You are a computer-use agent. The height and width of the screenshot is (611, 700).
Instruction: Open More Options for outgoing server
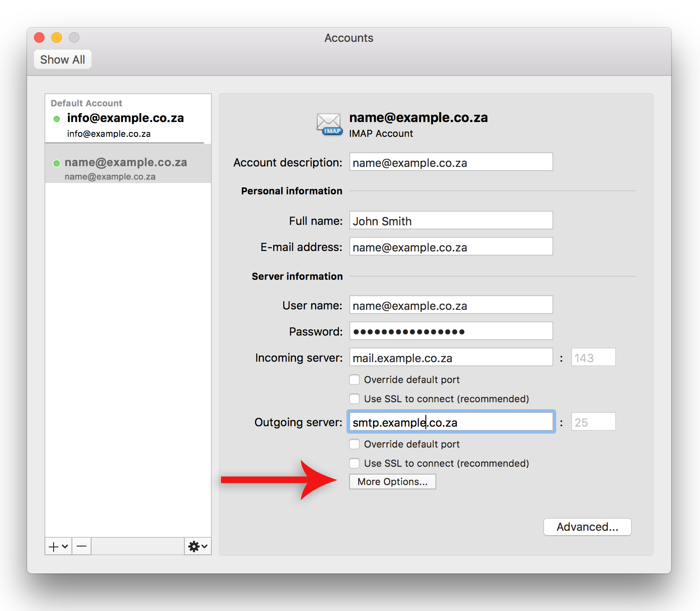coord(392,482)
